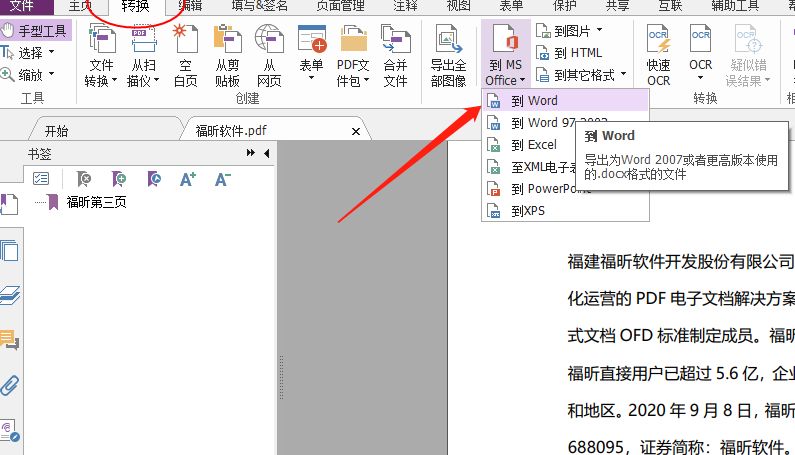Select the 福昕第三页 bookmark
This screenshot has width=795, height=455.
[96, 202]
